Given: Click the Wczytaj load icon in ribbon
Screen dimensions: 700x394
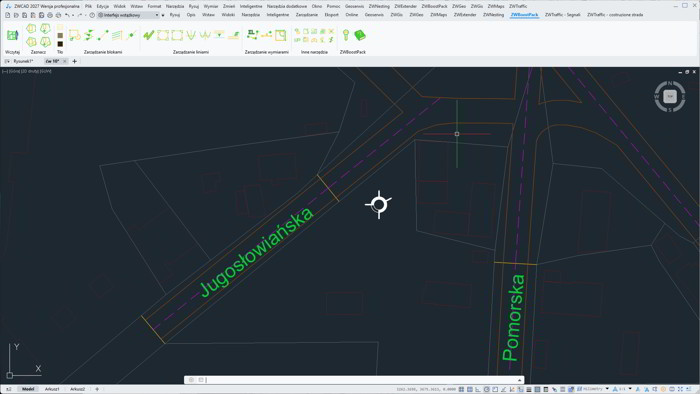Looking at the screenshot, I should [x=12, y=36].
